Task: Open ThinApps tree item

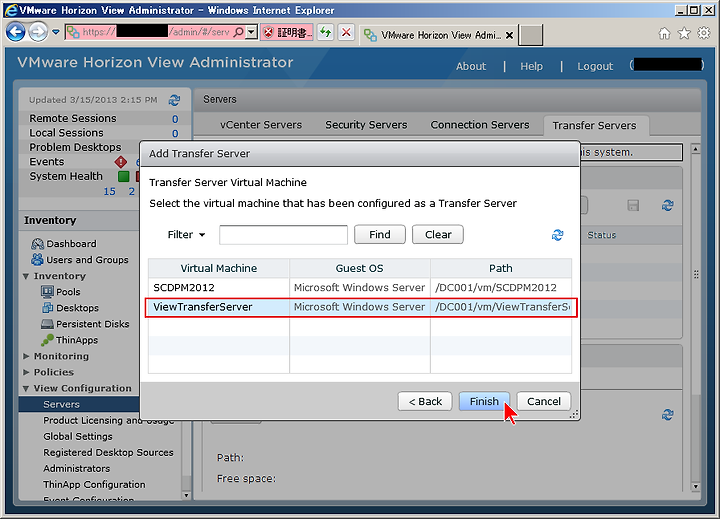Action: coord(69,340)
